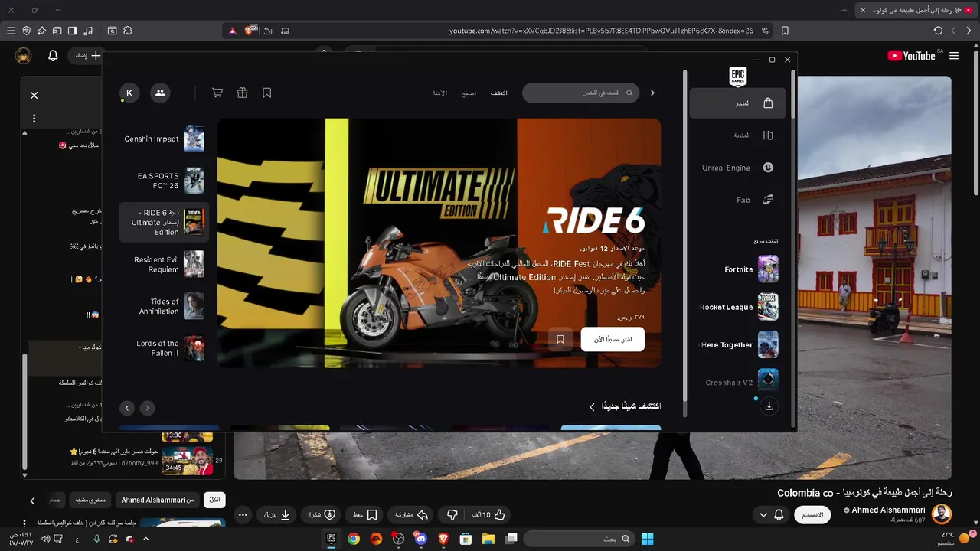
Task: Show hidden system tray icons chevron
Action: (x=145, y=539)
